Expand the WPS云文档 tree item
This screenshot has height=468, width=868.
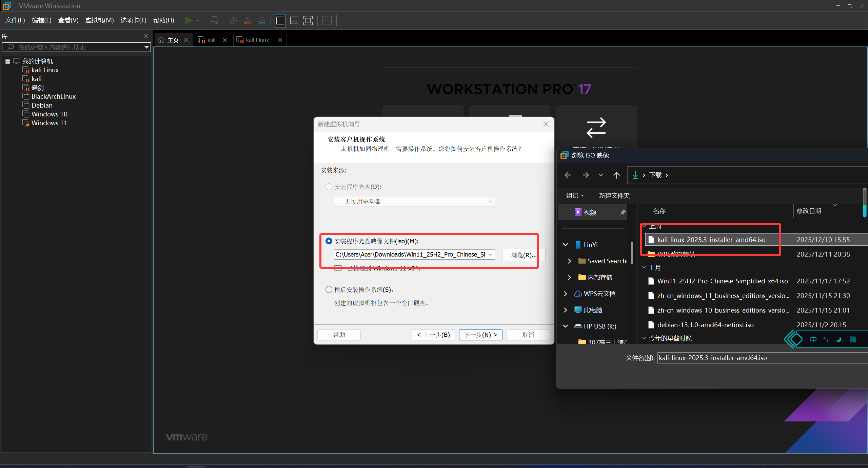coord(565,294)
